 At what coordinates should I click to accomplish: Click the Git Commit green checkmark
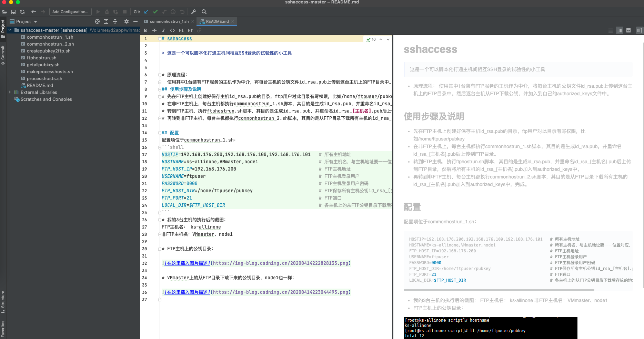point(155,12)
